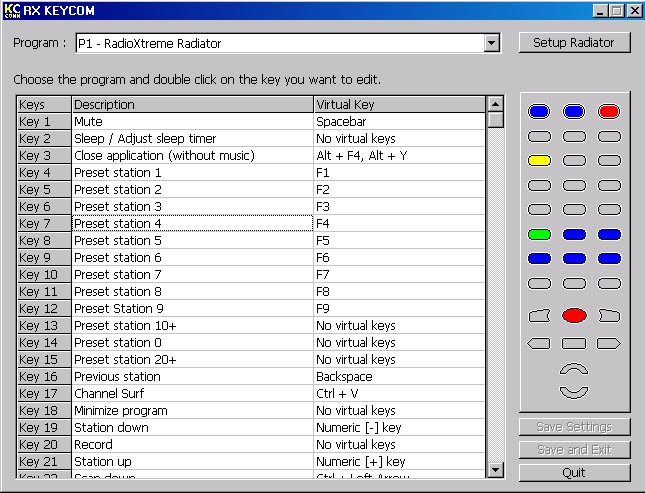Click the leftmost blue button in remote's top row
Image resolution: width=645 pixels, height=493 pixels.
point(539,111)
